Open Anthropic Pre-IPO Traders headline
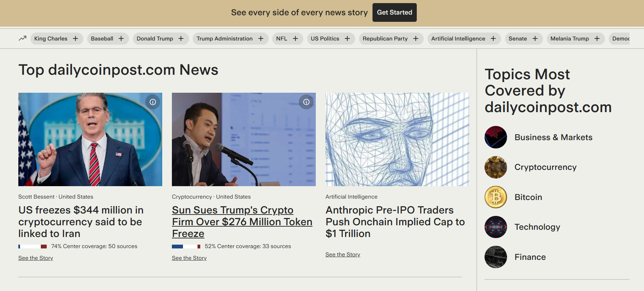Image resolution: width=644 pixels, height=291 pixels. [395, 222]
